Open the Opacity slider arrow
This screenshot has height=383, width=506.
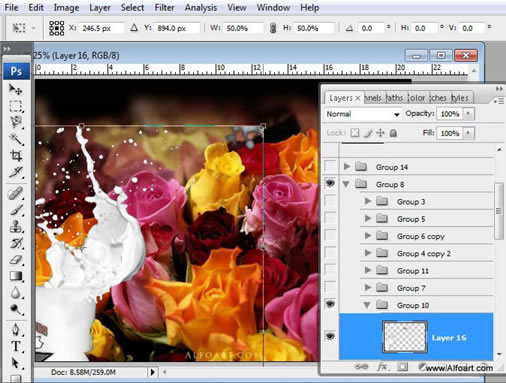coord(468,114)
